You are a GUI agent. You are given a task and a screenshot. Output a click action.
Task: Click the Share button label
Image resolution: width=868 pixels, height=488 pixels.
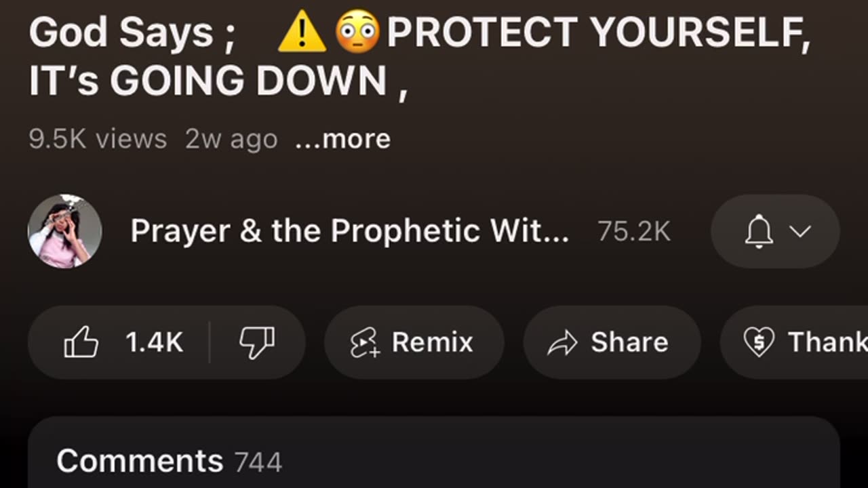[x=629, y=342]
